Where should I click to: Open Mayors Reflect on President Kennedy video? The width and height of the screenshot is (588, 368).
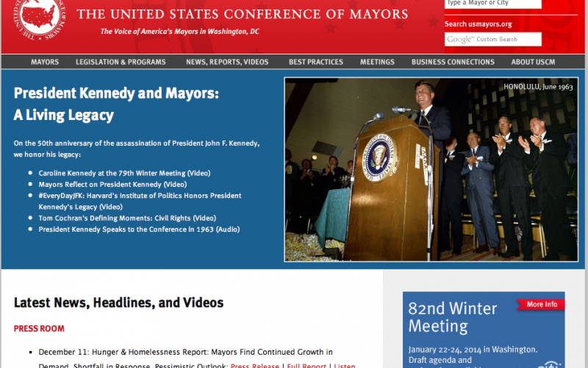tap(112, 185)
